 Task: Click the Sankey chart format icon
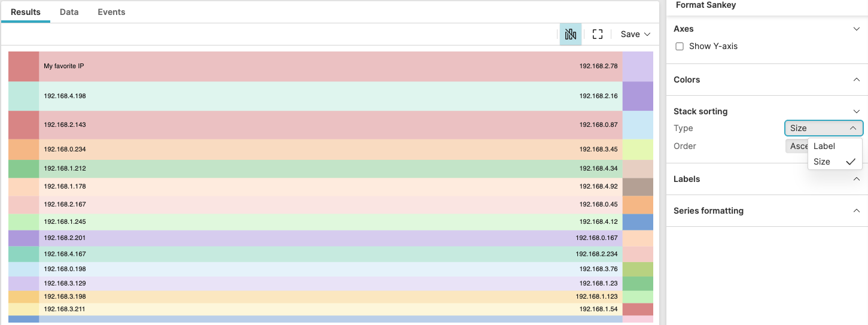pyautogui.click(x=570, y=34)
